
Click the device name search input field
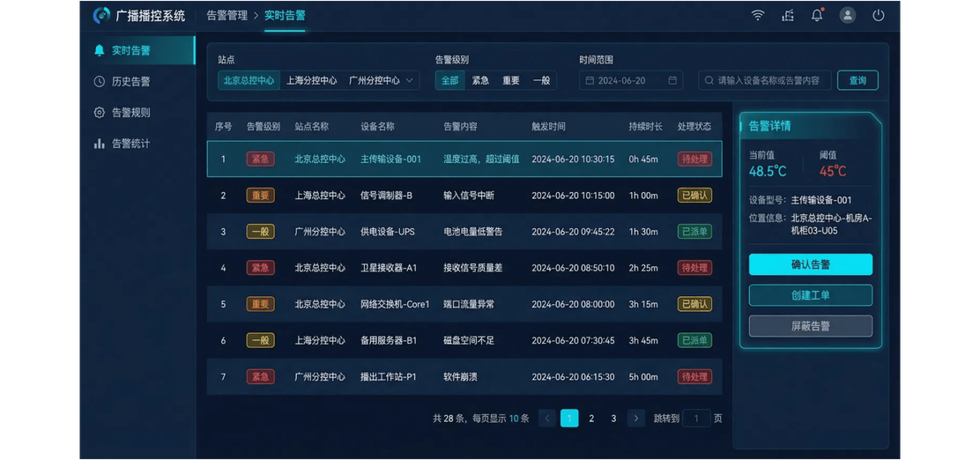pyautogui.click(x=764, y=80)
